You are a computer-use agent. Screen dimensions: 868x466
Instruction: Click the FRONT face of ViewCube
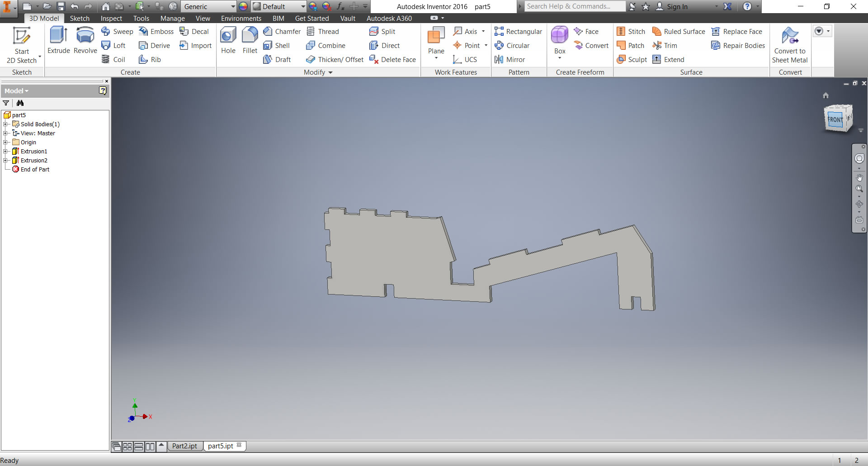[835, 119]
